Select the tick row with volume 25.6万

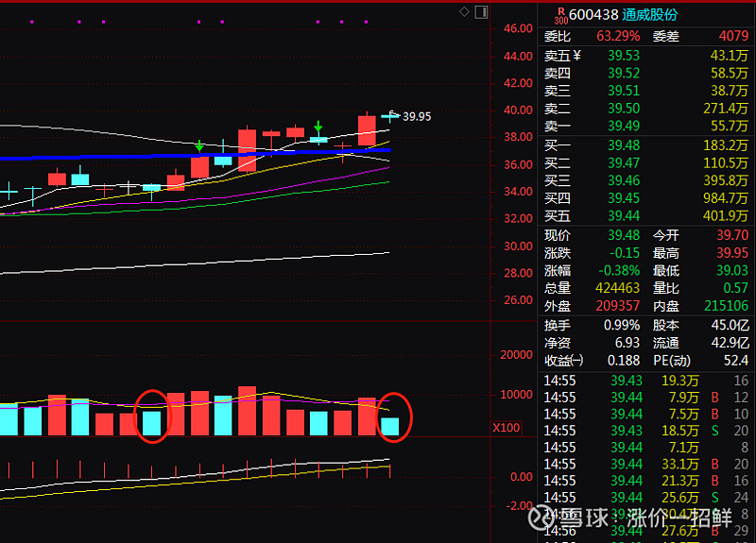tap(646, 498)
